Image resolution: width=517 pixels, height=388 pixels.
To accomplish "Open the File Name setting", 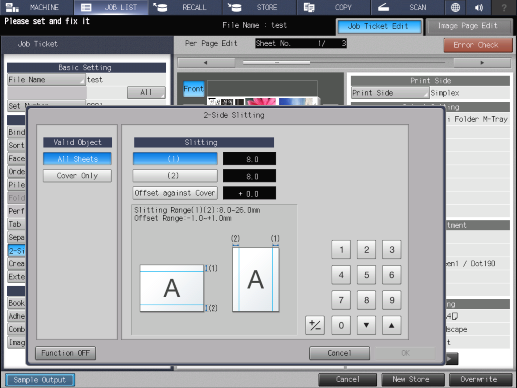I will (x=46, y=80).
